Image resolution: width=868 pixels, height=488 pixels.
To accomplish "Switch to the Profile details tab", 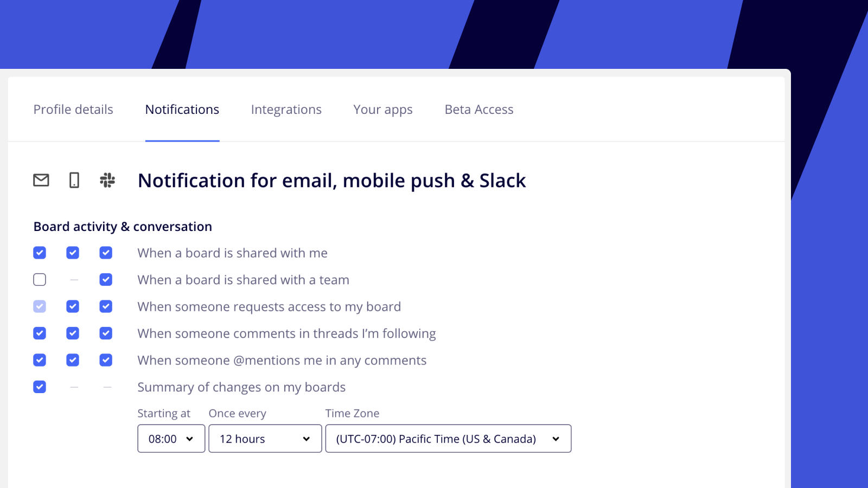I will coord(73,110).
